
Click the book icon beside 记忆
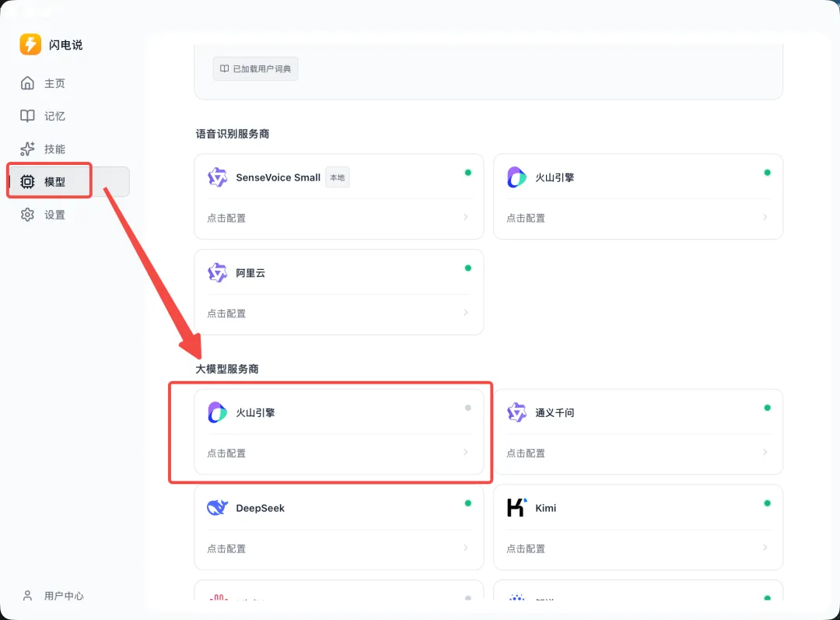27,116
